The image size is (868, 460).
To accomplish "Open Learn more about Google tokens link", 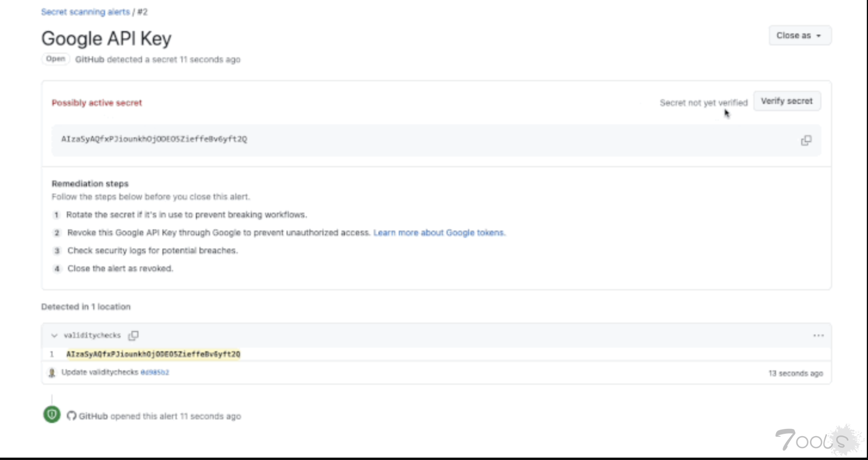I will (439, 233).
